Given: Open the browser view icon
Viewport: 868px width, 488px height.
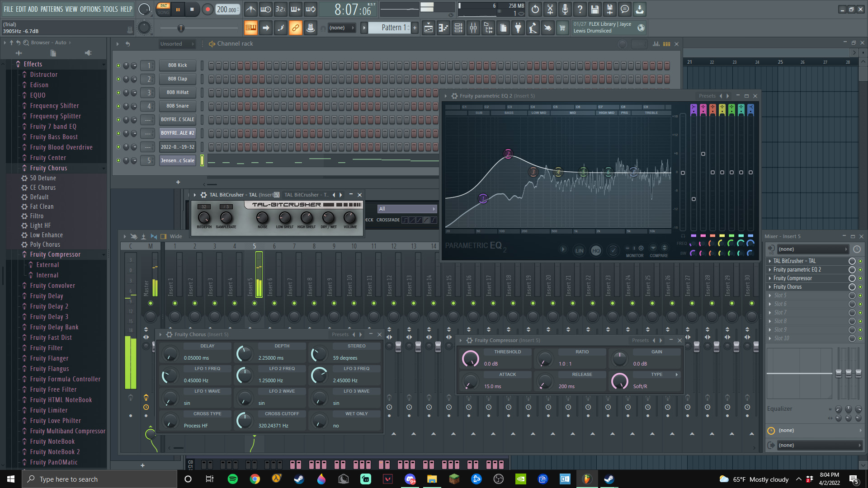Looking at the screenshot, I should coord(488,28).
